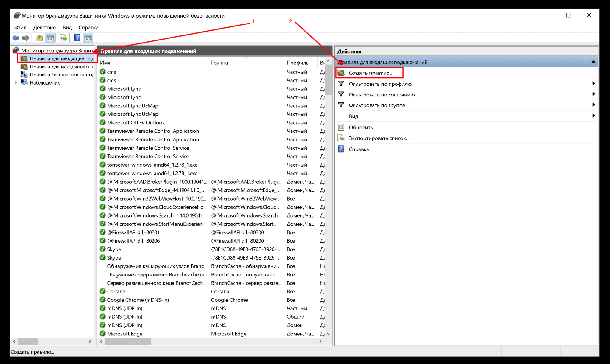
Task: Click the Export list toolbar icon
Action: click(x=63, y=38)
